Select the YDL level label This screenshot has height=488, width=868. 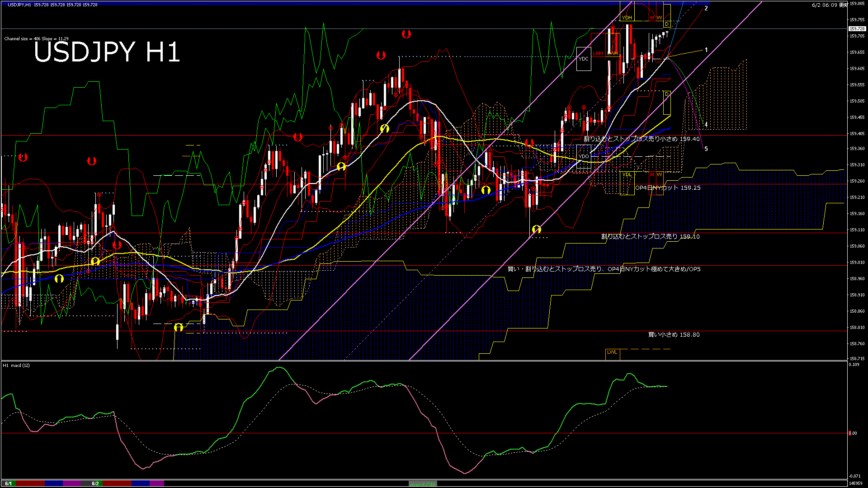coord(627,174)
